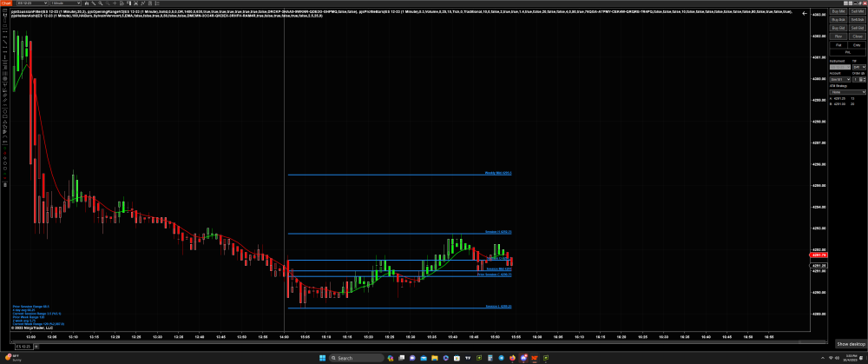
Task: Open the weather widget in taskbar
Action: point(12,358)
